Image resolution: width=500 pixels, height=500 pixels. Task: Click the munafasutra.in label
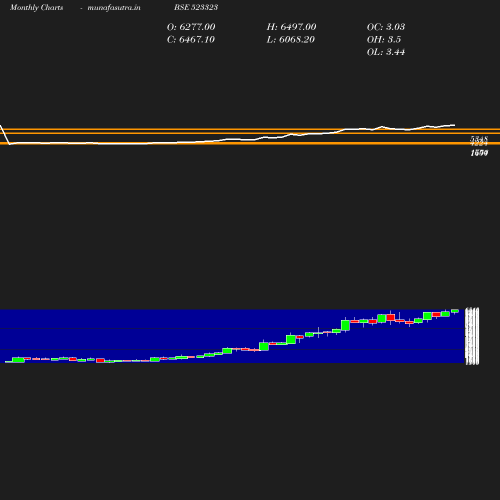point(114,8)
